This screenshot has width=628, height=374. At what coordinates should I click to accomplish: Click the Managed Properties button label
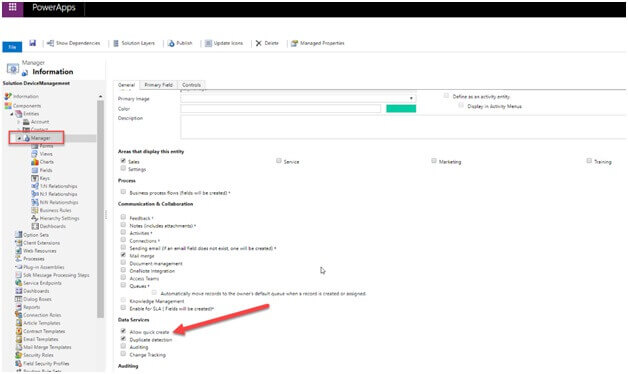pyautogui.click(x=322, y=43)
